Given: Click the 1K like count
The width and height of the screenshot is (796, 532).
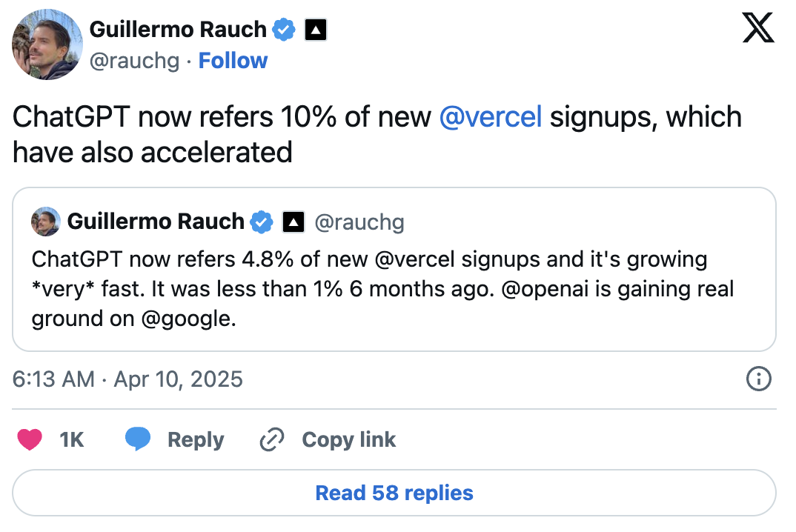Looking at the screenshot, I should pos(71,439).
